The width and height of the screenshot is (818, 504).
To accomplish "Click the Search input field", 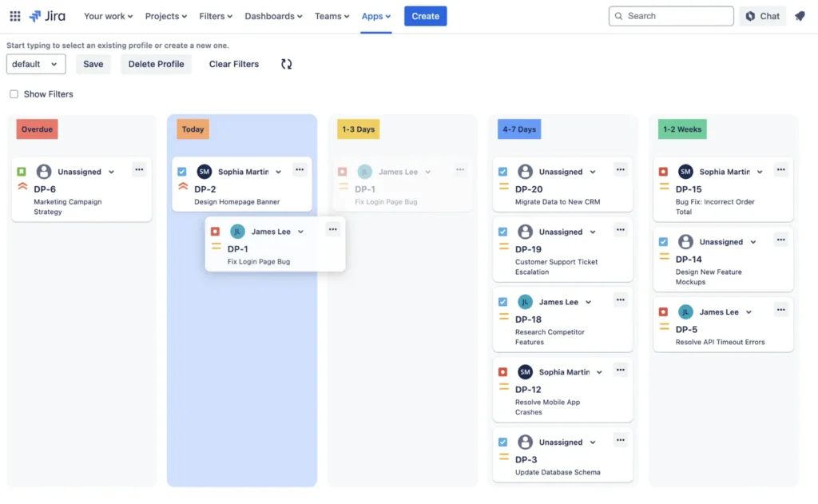I will [671, 16].
